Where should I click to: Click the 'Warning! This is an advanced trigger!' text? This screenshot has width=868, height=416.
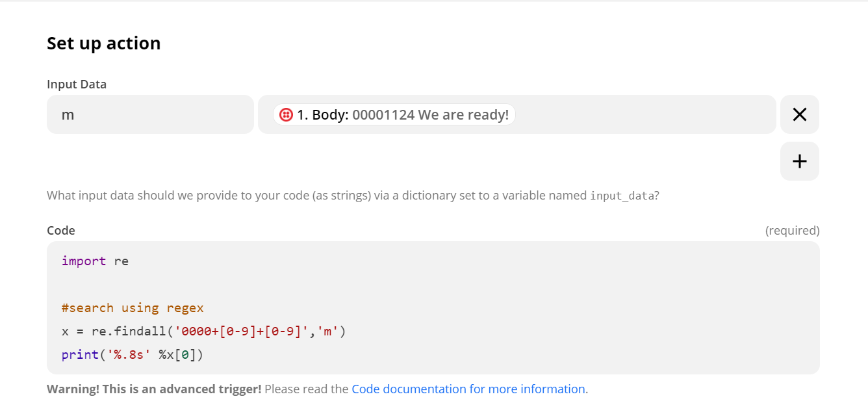tap(154, 389)
